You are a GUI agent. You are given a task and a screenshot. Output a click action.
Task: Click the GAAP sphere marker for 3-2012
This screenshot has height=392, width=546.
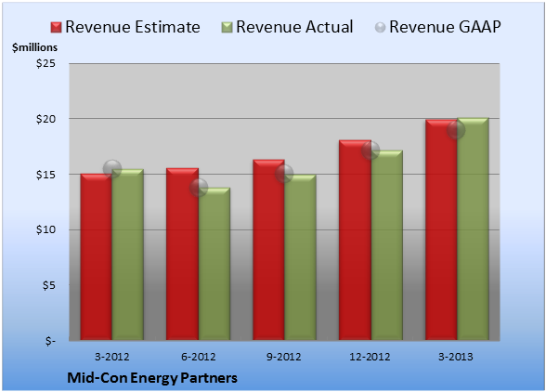tap(112, 169)
